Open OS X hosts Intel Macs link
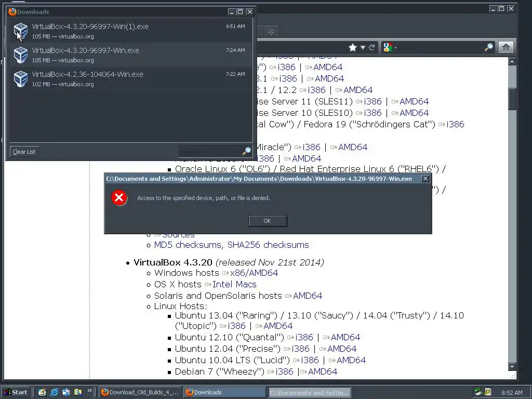The height and width of the screenshot is (399, 532). 234,284
